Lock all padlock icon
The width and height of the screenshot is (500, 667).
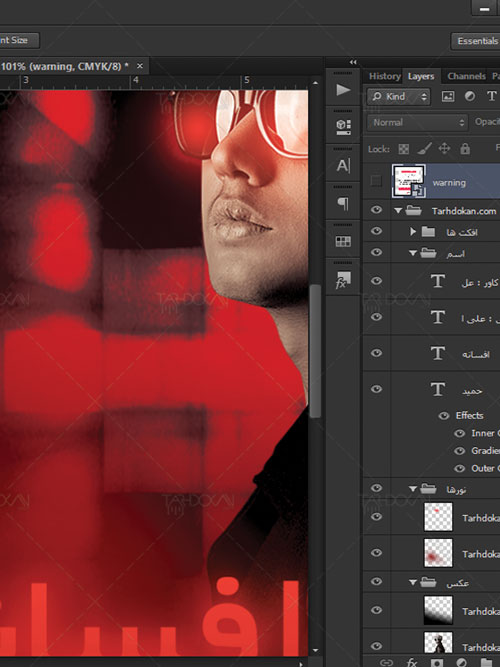[x=465, y=148]
